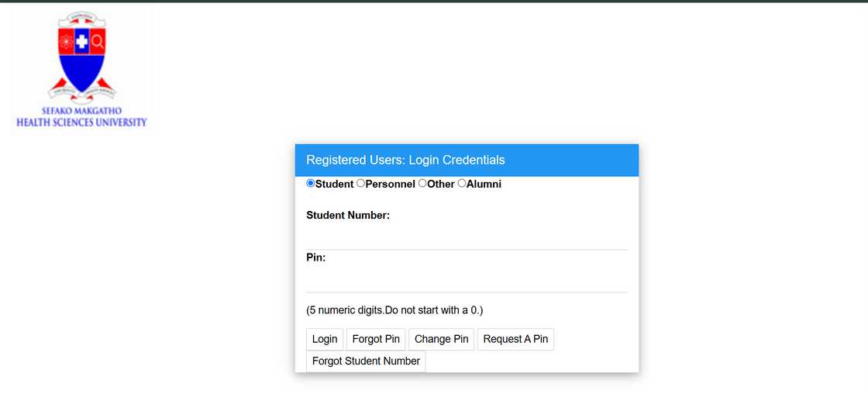Image resolution: width=868 pixels, height=394 pixels.
Task: Click the Pin label text
Action: 315,257
